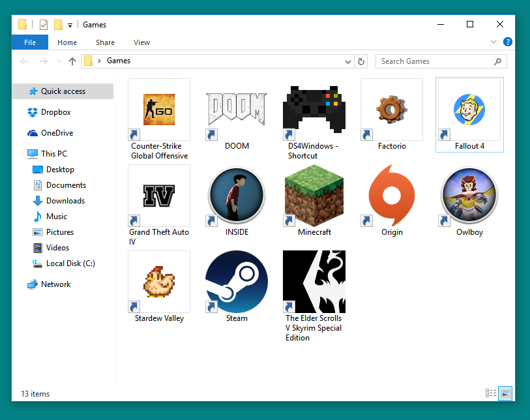Switch to Details view in status bar
The height and width of the screenshot is (420, 530).
pos(490,393)
